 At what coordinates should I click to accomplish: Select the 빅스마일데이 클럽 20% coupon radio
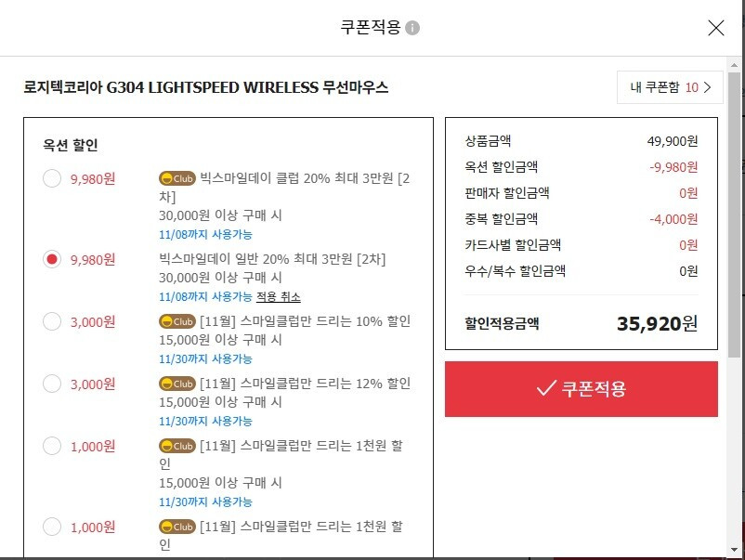click(x=52, y=178)
